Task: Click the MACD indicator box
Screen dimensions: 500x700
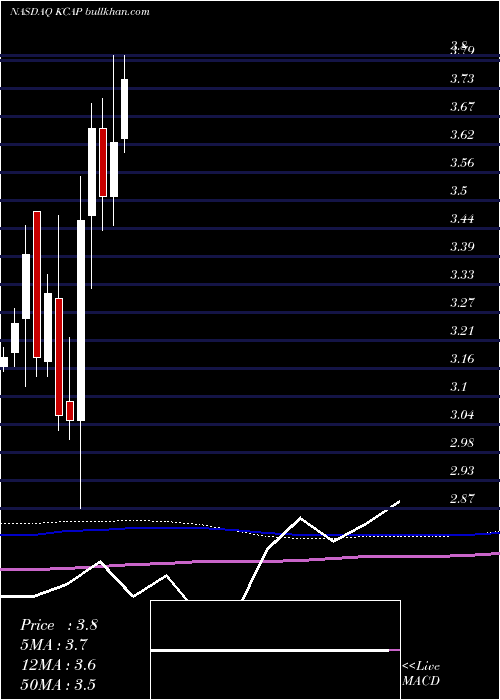Action: pos(275,650)
